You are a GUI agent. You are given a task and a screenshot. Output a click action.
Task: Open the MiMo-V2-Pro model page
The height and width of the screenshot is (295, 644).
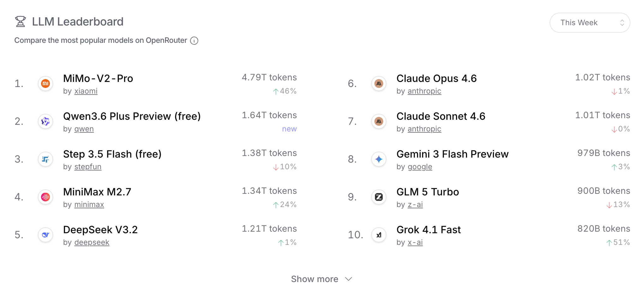coord(98,78)
